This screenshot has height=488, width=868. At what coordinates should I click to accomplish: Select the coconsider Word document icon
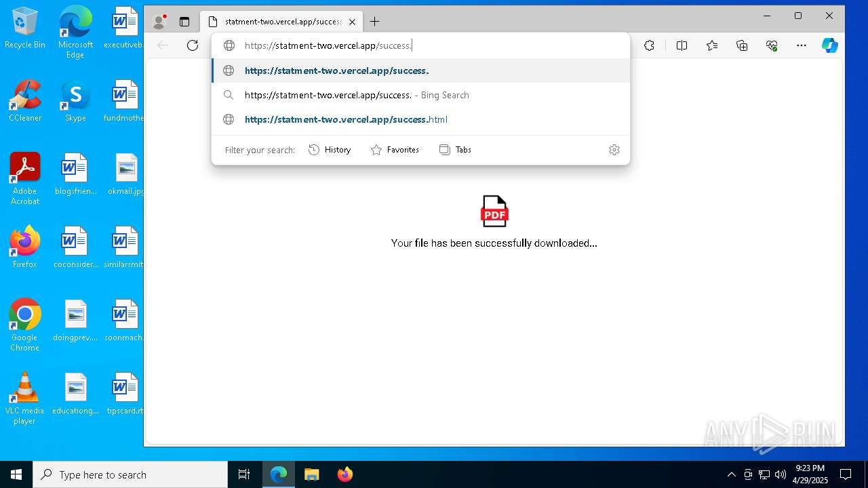tap(75, 248)
